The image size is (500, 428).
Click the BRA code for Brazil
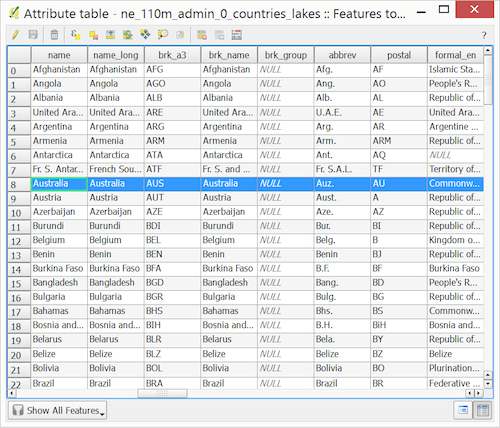coord(172,383)
